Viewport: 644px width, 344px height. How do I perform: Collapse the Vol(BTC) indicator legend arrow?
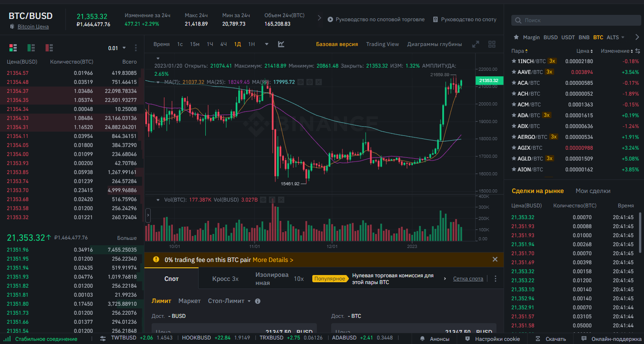pos(158,200)
